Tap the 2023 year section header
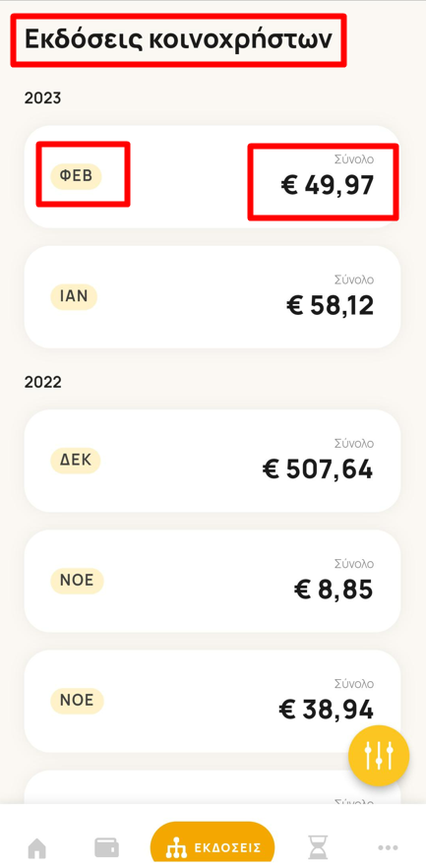 pyautogui.click(x=42, y=98)
